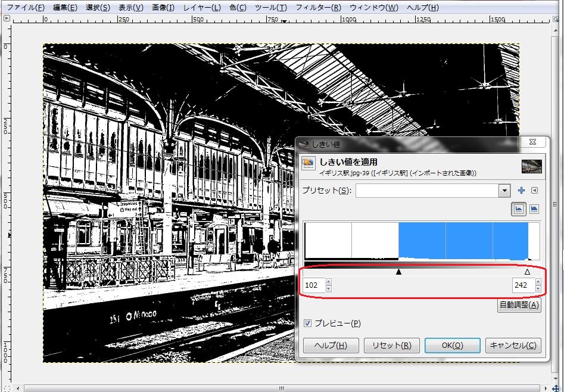Click the キャンセル(C) button
This screenshot has height=392, width=564.
click(513, 346)
